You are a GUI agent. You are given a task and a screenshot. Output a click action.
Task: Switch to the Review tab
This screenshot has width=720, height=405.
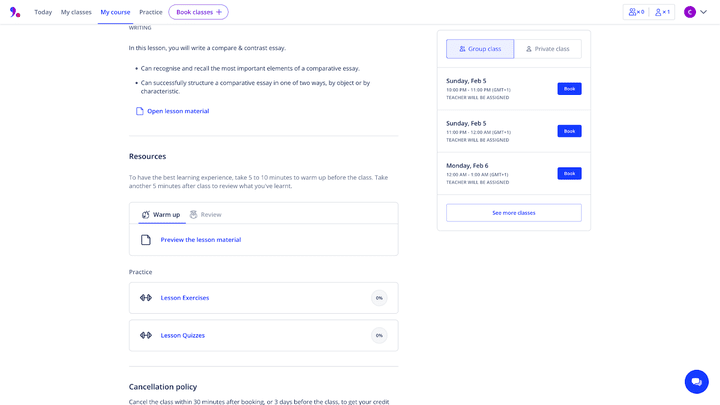tap(205, 214)
